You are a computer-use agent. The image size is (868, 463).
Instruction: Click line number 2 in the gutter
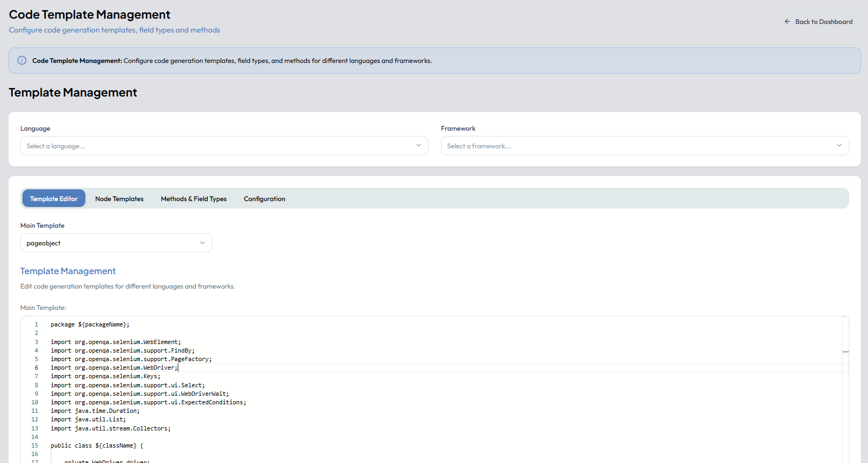point(36,333)
